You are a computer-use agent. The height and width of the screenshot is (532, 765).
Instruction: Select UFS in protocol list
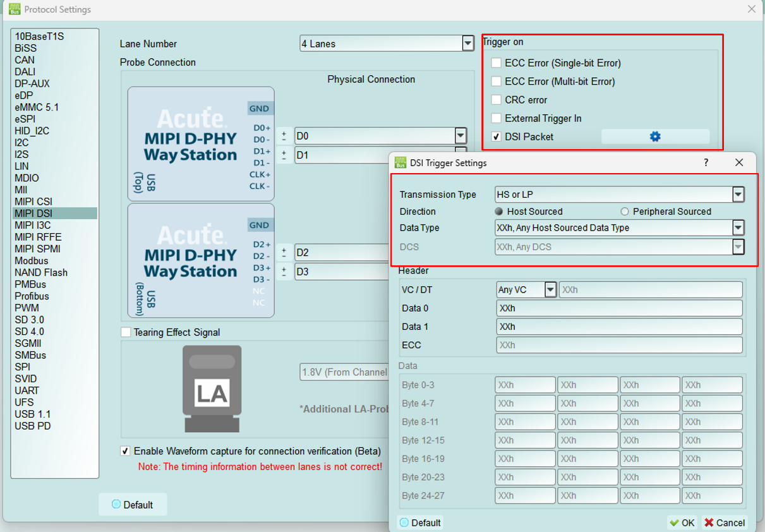click(24, 402)
